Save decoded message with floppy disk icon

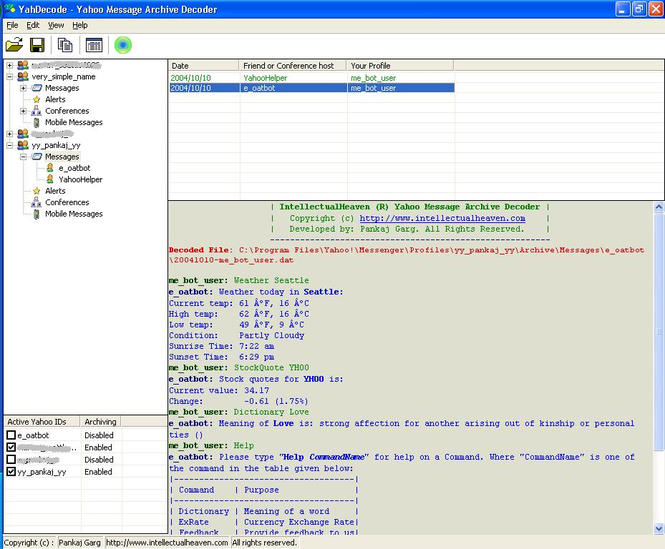click(x=37, y=45)
